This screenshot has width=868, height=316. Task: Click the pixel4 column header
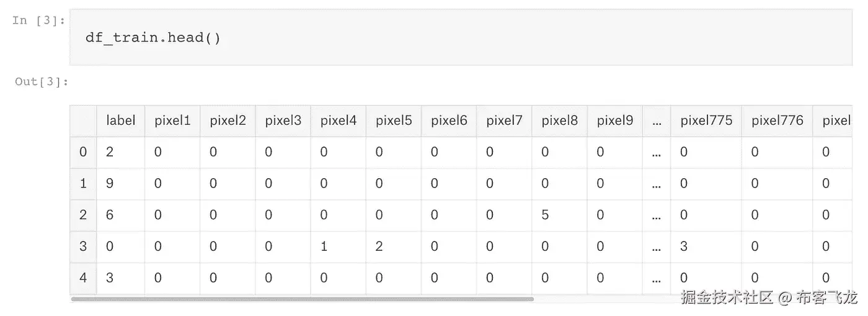339,120
